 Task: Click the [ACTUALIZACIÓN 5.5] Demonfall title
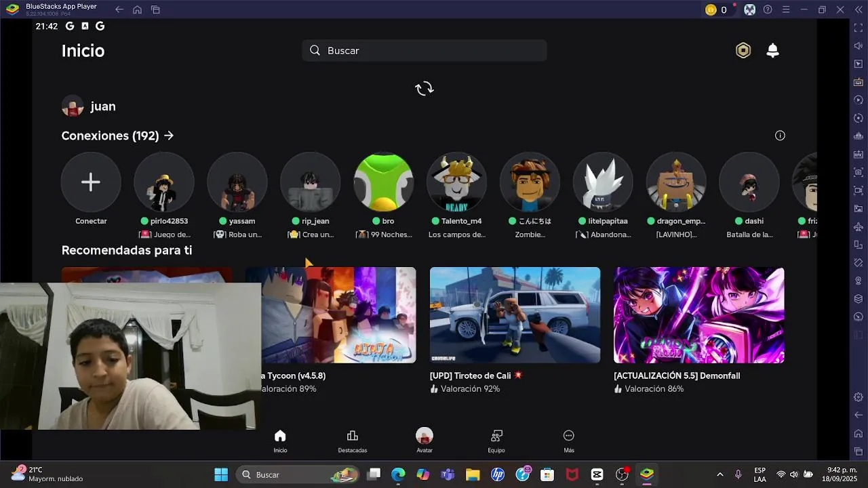point(677,375)
